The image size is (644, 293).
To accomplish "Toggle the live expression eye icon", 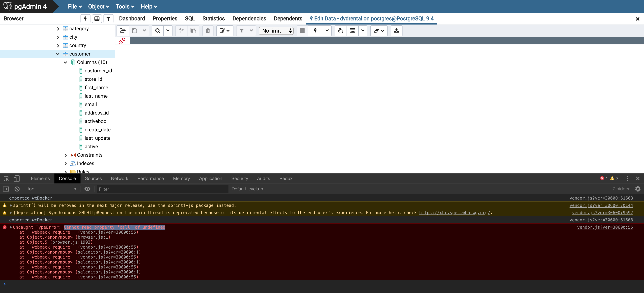I will [x=87, y=189].
